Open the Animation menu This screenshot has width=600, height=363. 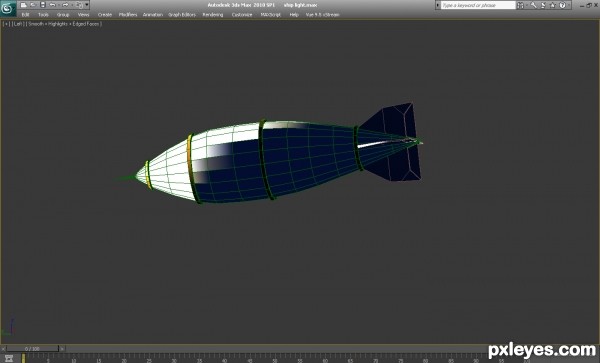153,15
